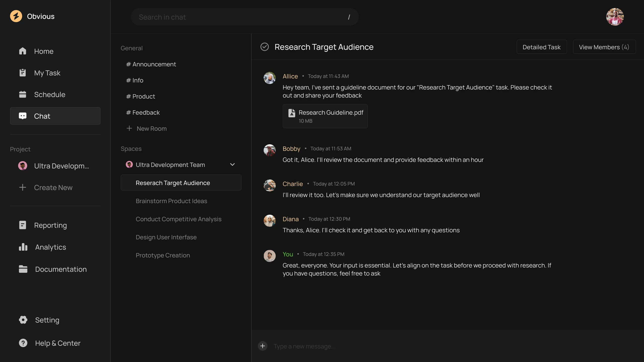
Task: Open Research Guideline.pdf attachment
Action: point(325,116)
